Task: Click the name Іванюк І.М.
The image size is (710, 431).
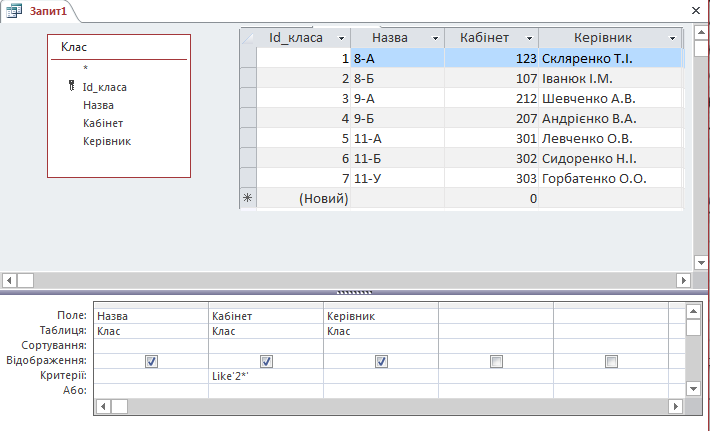Action: (577, 79)
